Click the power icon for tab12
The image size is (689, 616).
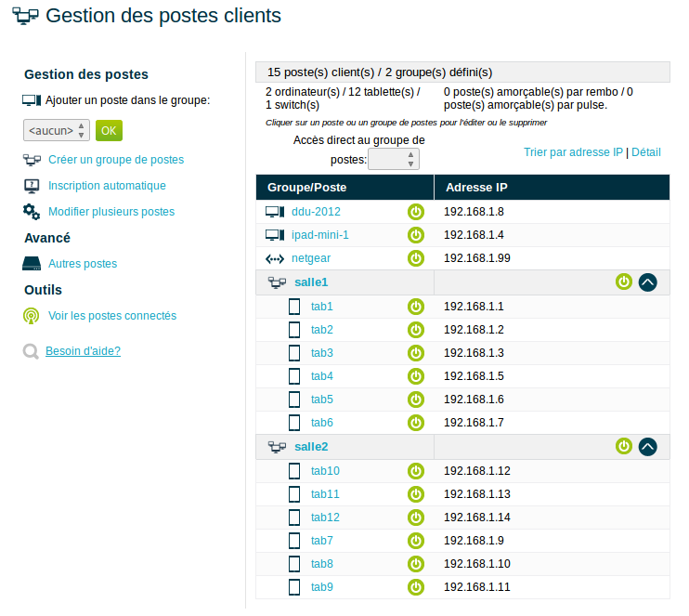[416, 518]
